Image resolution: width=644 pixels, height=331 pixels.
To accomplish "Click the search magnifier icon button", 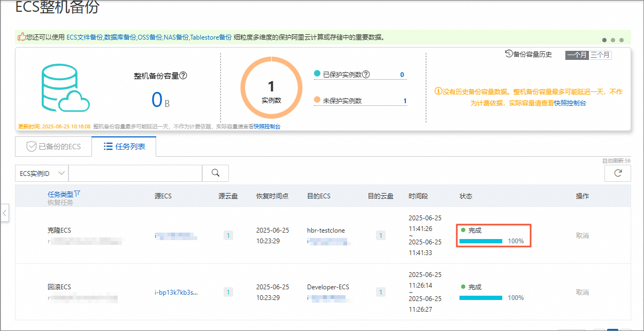I will (216, 173).
